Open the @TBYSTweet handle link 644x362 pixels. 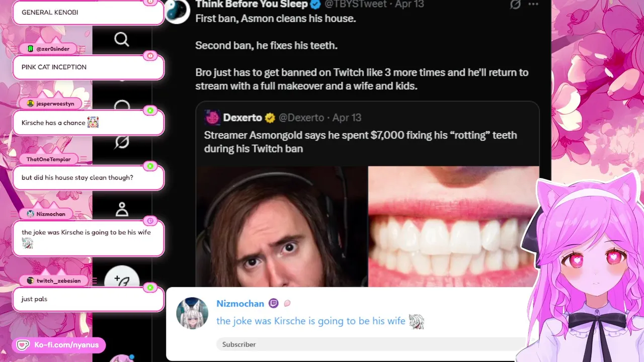pos(356,5)
